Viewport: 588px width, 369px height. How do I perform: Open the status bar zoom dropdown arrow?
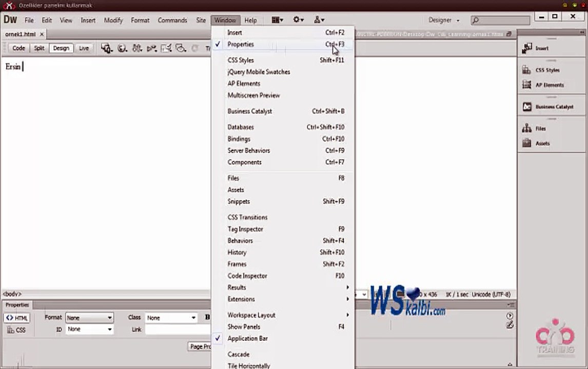(363, 295)
